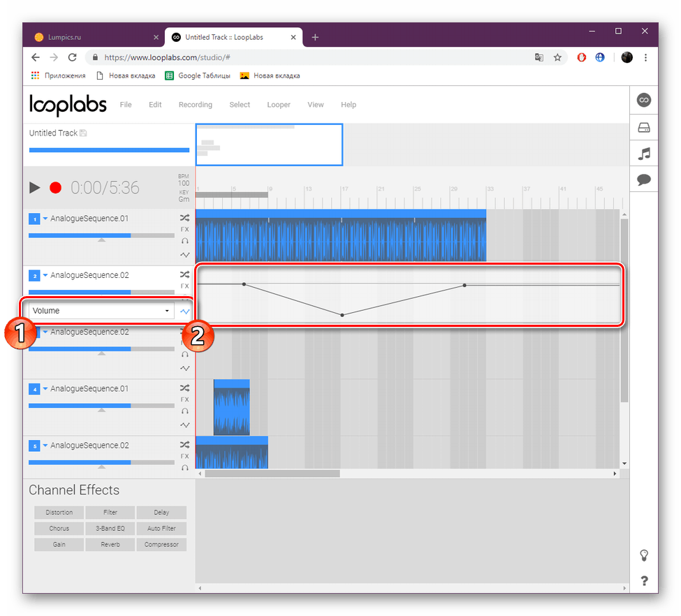The image size is (681, 616).
Task: Open the drive storage panel in sidebar
Action: (x=644, y=127)
